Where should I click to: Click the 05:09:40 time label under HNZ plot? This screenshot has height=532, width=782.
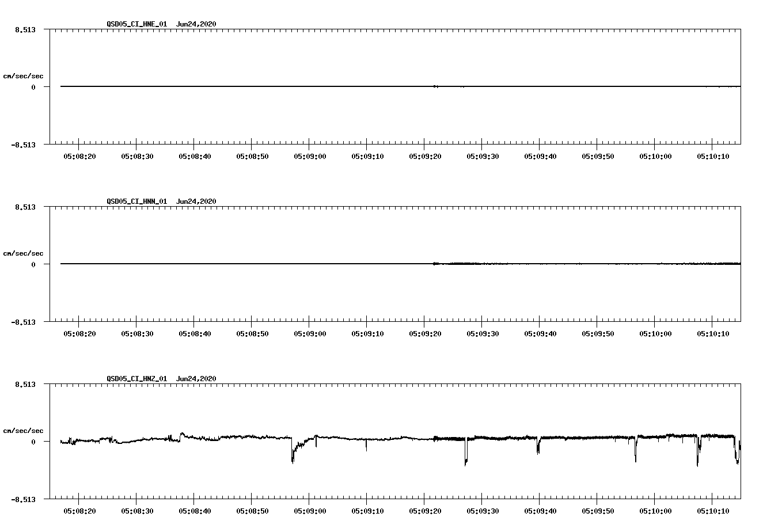pos(540,511)
